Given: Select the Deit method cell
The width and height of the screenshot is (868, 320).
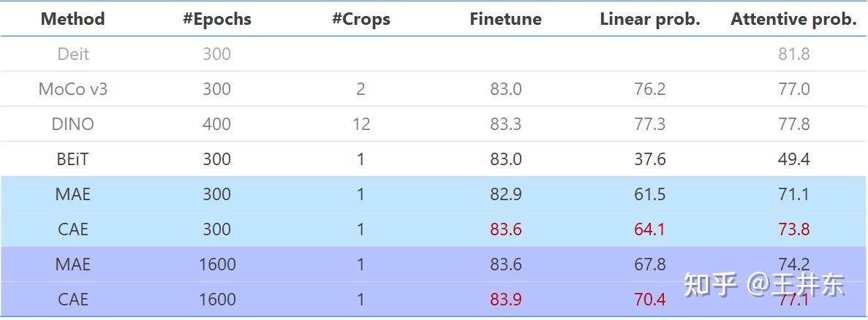Looking at the screenshot, I should click(72, 54).
